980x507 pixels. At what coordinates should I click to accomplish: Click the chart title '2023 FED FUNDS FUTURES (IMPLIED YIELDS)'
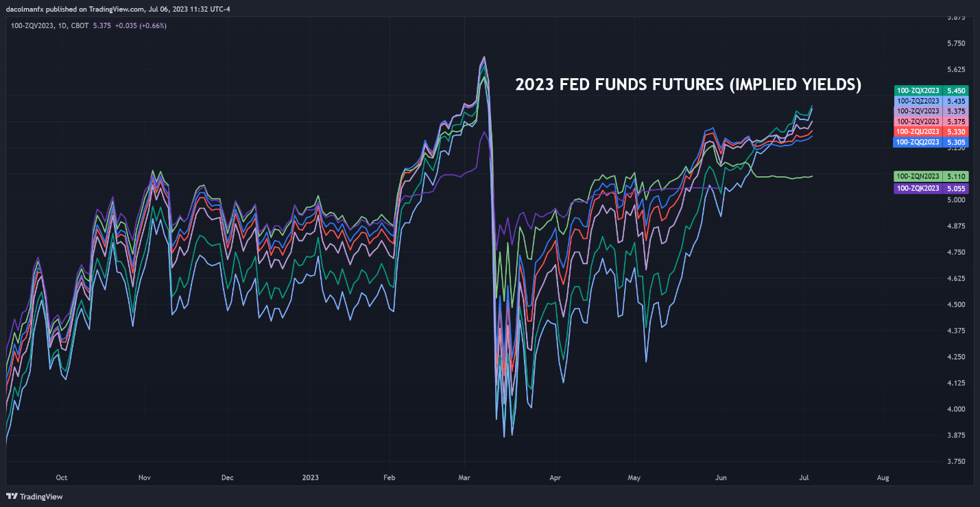(688, 84)
